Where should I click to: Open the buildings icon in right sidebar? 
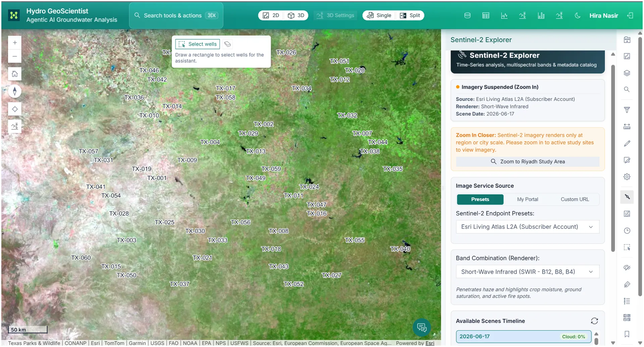[627, 40]
